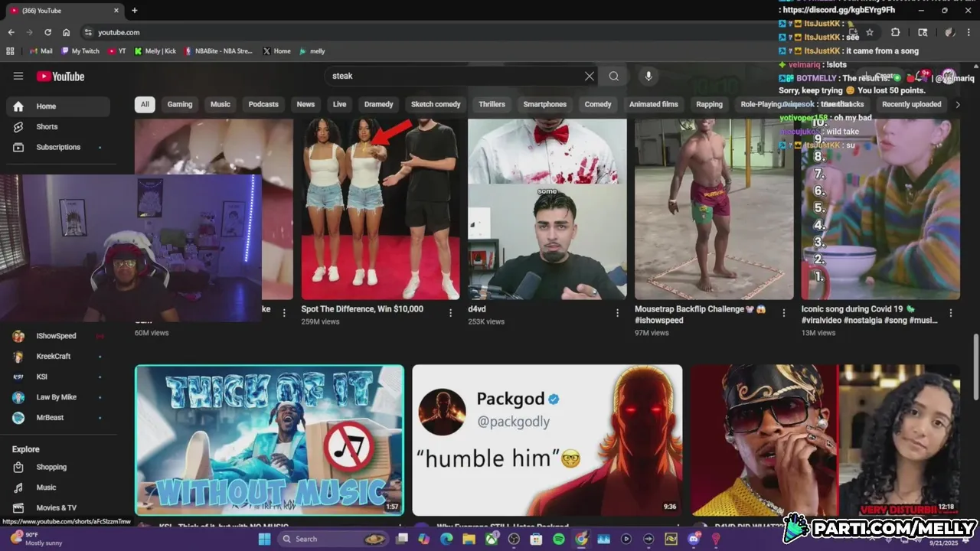This screenshot has width=980, height=551.
Task: Open Discord from the taskbar
Action: pyautogui.click(x=694, y=539)
